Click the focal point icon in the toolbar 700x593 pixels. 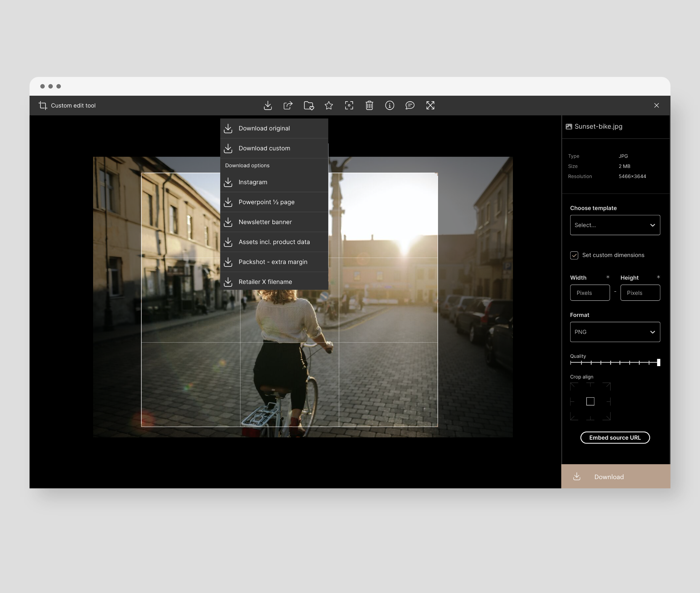tap(349, 106)
